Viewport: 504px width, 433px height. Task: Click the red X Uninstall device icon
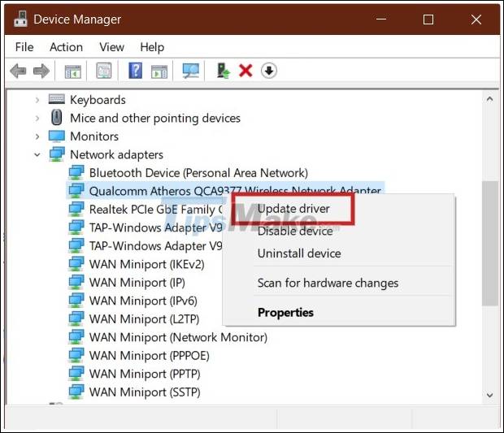tap(245, 71)
